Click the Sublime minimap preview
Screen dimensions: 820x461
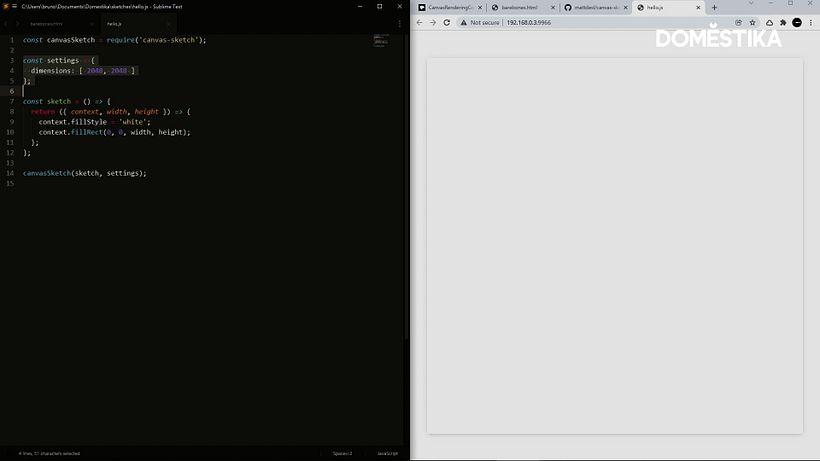[381, 40]
